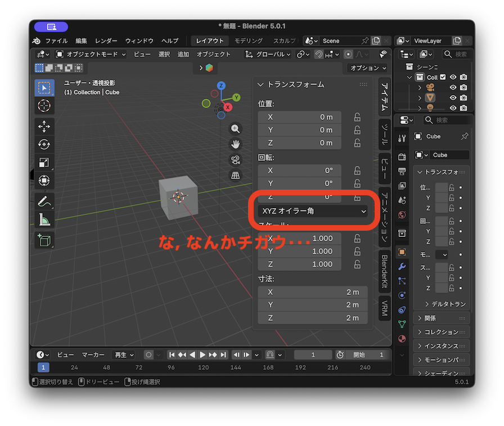Open the Window menu
Image resolution: width=504 pixels, height=426 pixels.
[x=139, y=41]
